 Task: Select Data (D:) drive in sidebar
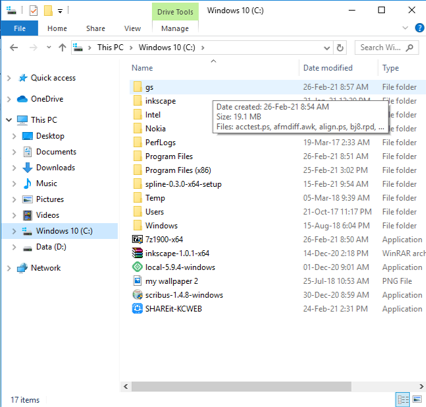[x=51, y=247]
